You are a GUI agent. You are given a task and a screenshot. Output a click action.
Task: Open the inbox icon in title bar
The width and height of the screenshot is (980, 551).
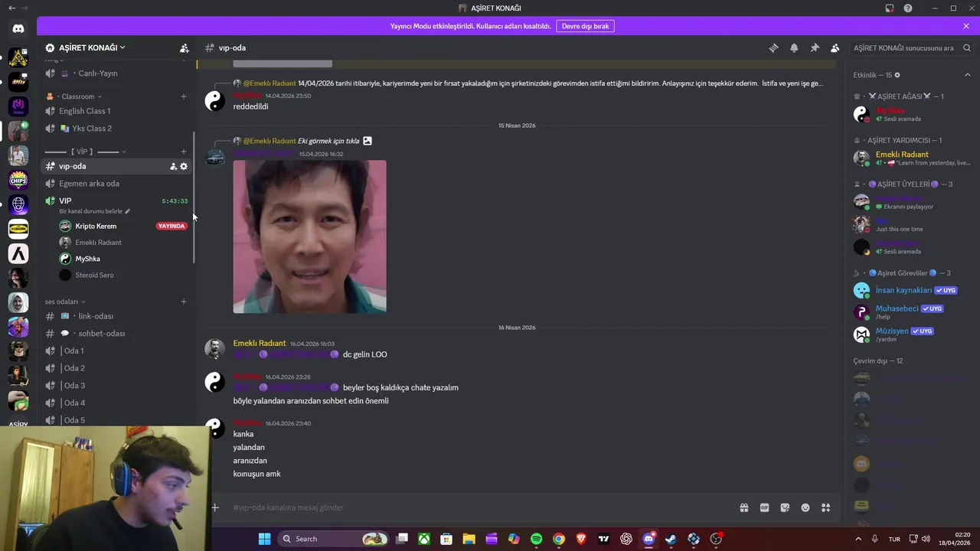(x=890, y=8)
